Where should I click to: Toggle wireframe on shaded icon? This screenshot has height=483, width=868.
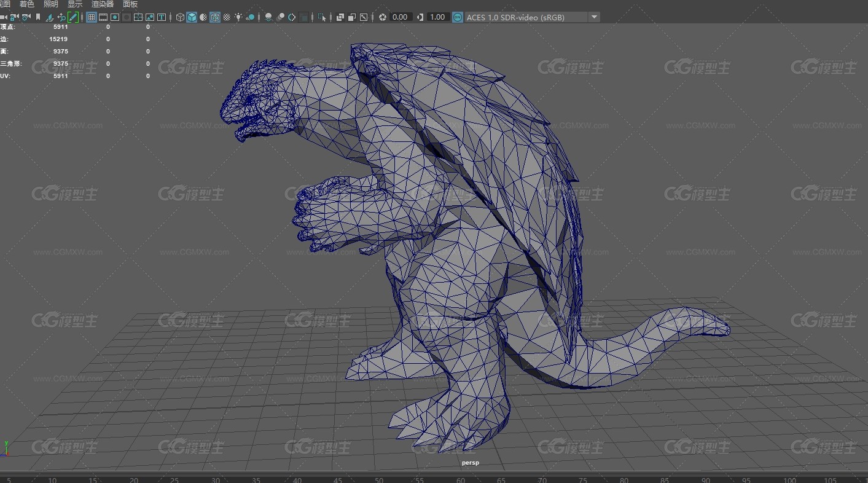215,17
